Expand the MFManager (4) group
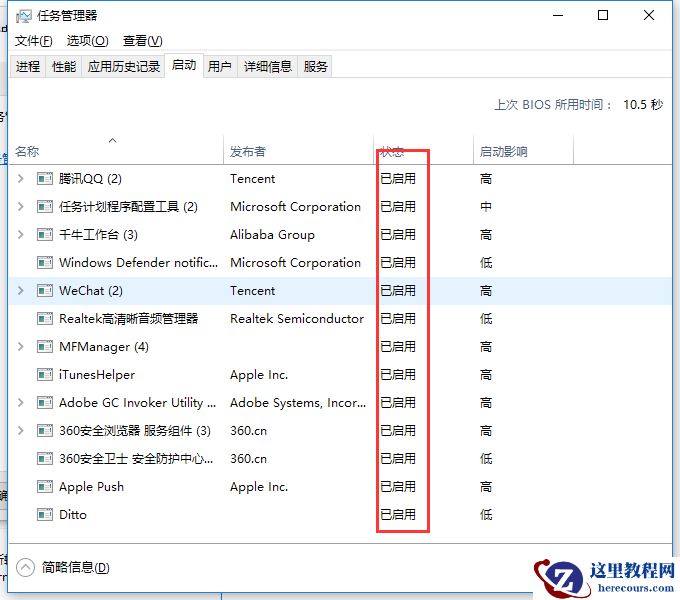 pos(20,347)
